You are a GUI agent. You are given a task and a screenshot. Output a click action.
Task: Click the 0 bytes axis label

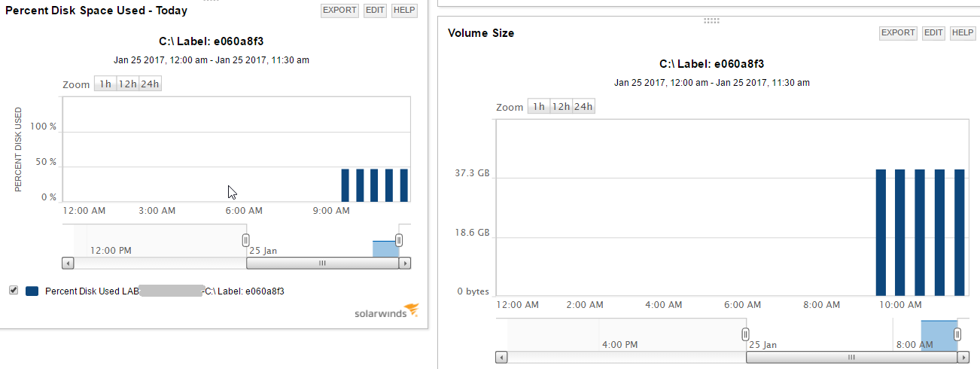pyautogui.click(x=472, y=291)
